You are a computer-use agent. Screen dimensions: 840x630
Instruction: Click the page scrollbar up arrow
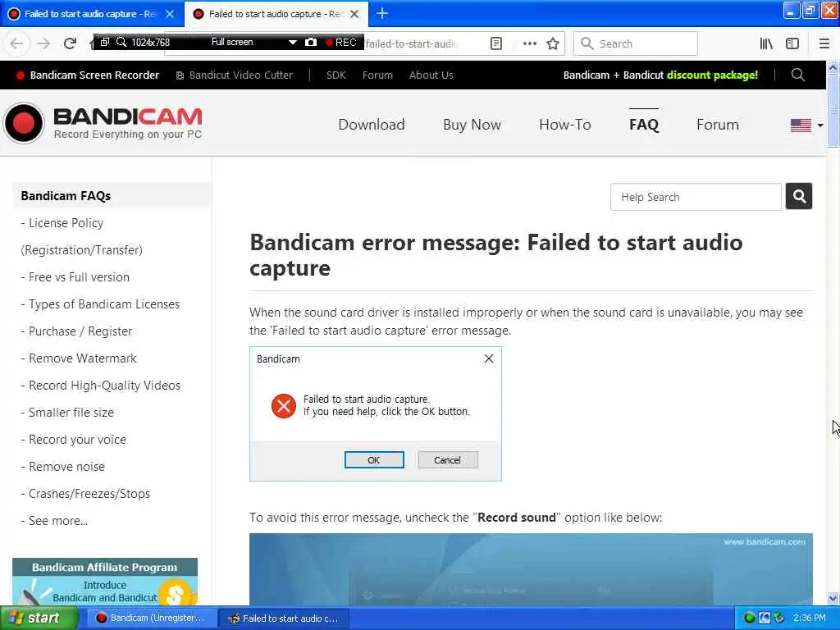point(833,67)
